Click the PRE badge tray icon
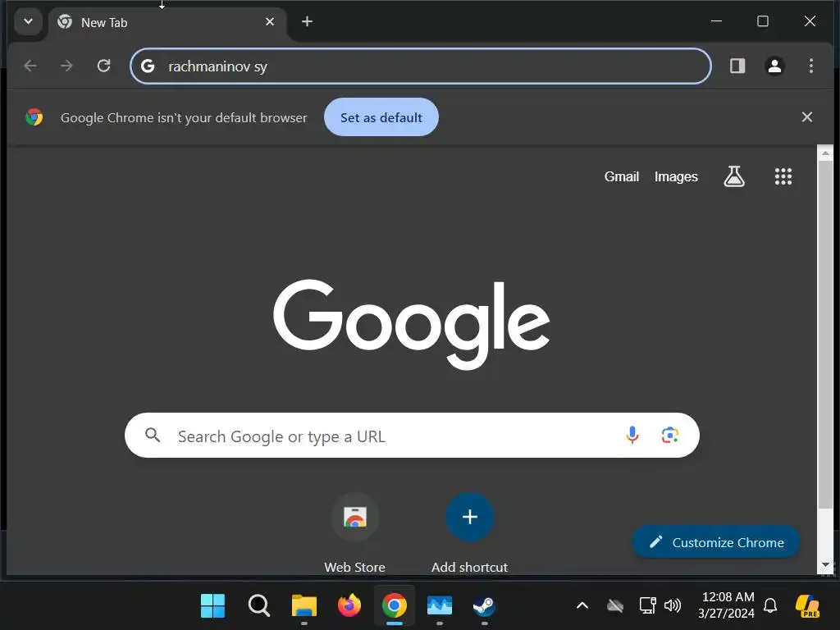This screenshot has height=630, width=840. click(x=807, y=606)
